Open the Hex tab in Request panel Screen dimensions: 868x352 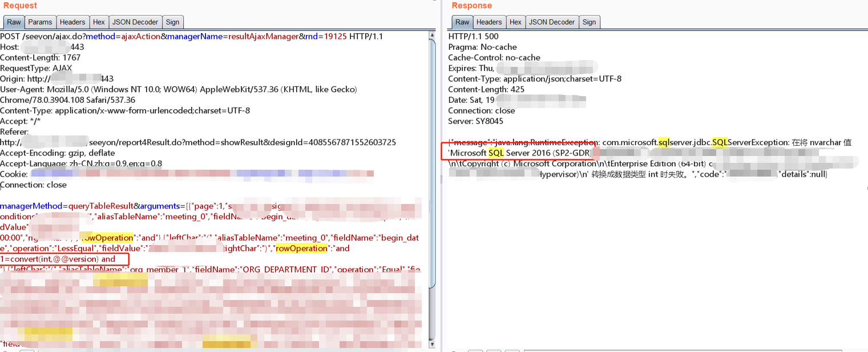point(99,22)
